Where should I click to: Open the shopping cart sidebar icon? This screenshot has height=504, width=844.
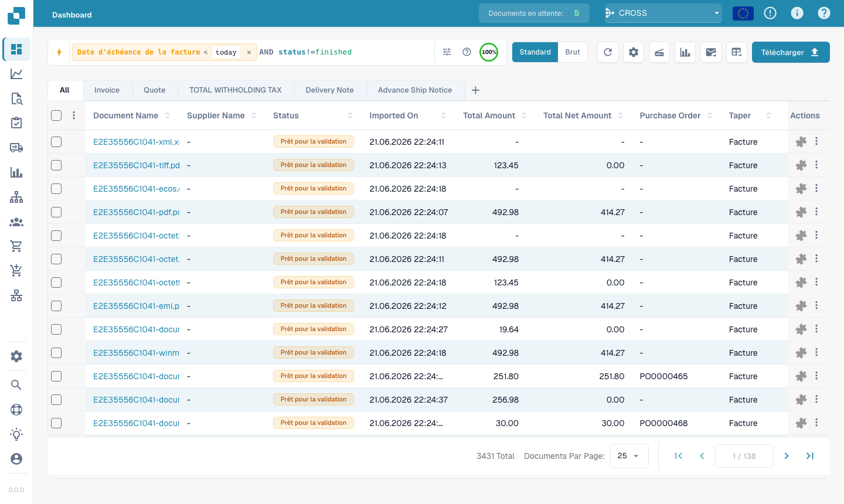(x=16, y=246)
